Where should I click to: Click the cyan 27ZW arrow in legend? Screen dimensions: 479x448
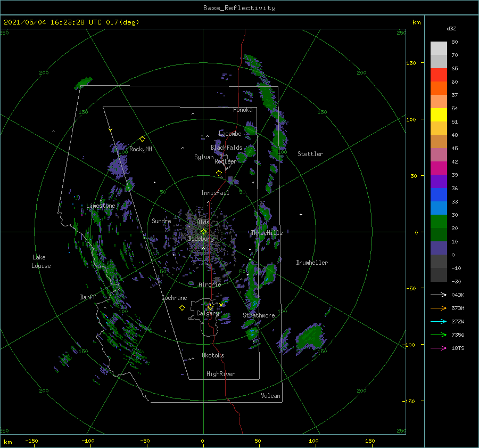coord(439,321)
